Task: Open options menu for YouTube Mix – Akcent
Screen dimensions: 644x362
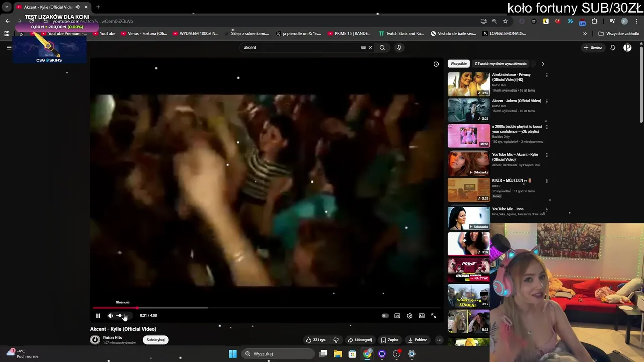Action: [547, 155]
